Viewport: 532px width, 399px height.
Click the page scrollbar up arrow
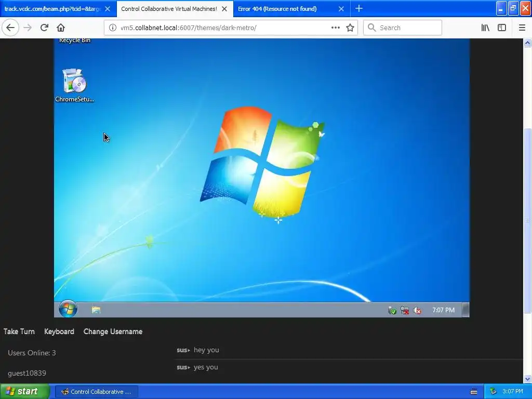(x=527, y=43)
